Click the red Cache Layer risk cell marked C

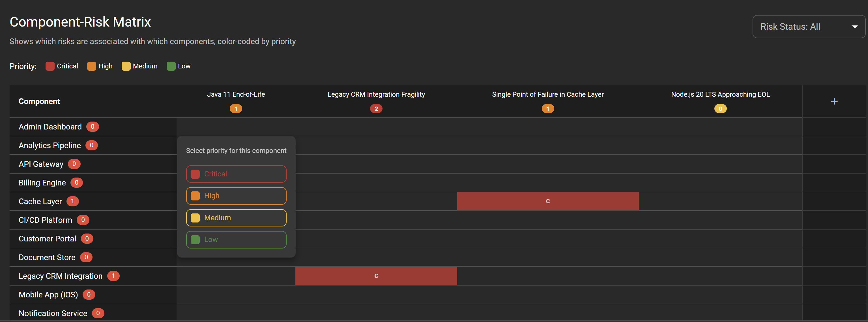(547, 201)
